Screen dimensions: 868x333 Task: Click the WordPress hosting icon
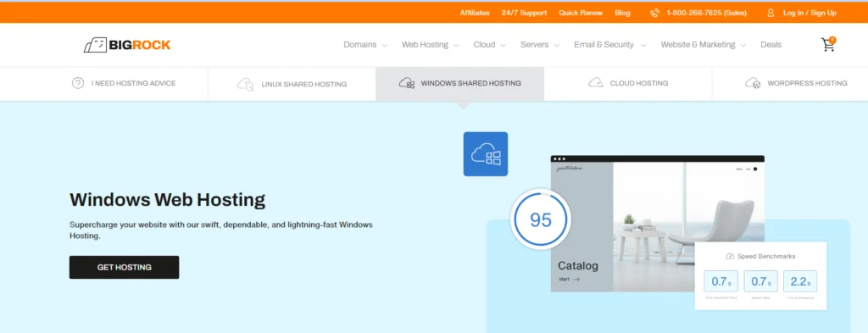(x=753, y=83)
